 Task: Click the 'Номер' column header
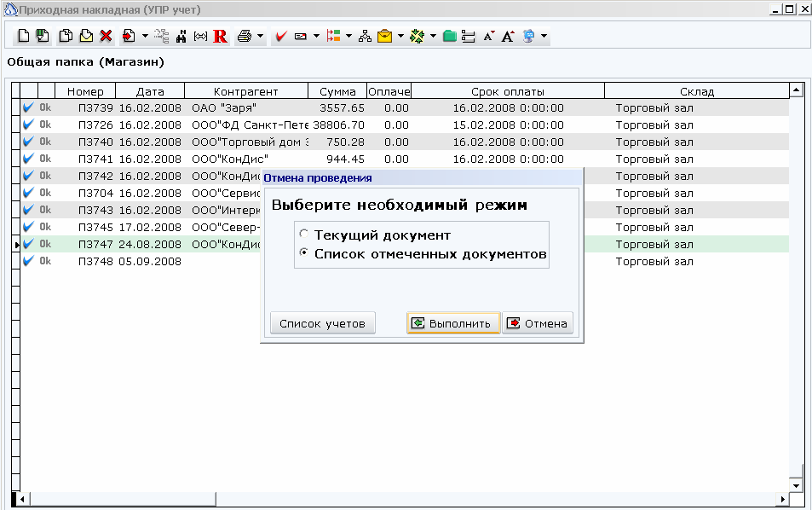click(x=85, y=91)
